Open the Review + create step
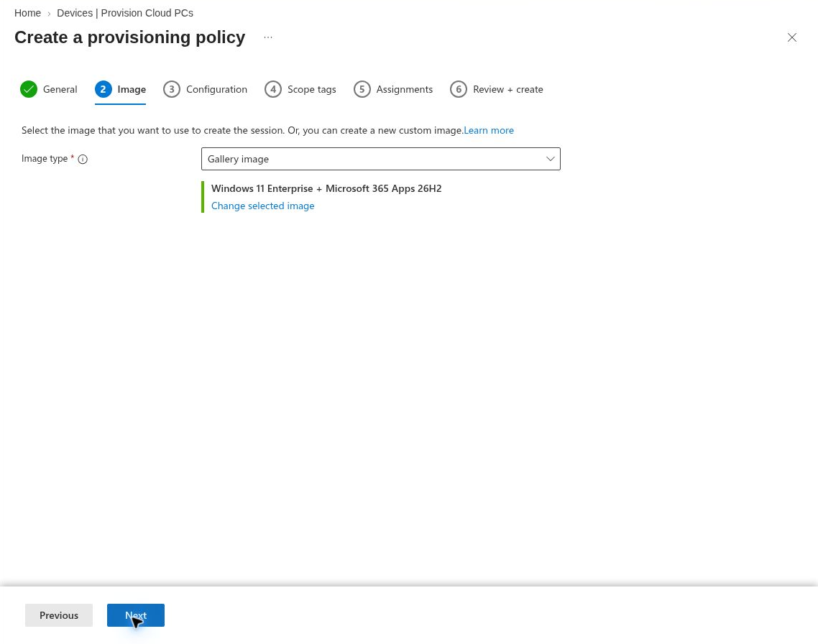Image resolution: width=818 pixels, height=644 pixels. tap(496, 89)
